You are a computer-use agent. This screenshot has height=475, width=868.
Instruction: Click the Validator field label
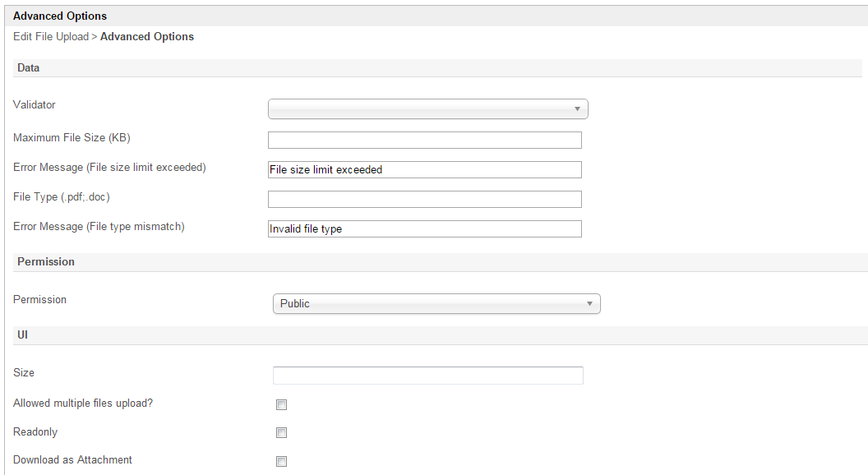coord(35,105)
